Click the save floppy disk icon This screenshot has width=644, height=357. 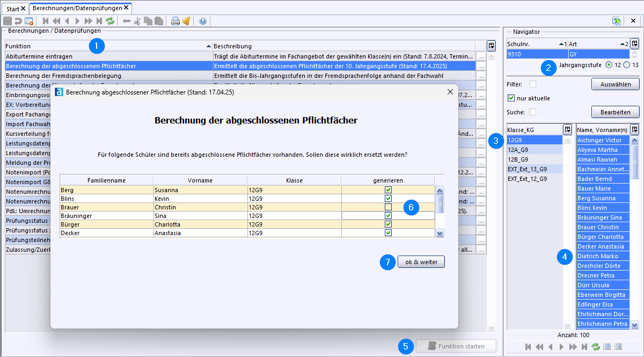pyautogui.click(x=8, y=21)
